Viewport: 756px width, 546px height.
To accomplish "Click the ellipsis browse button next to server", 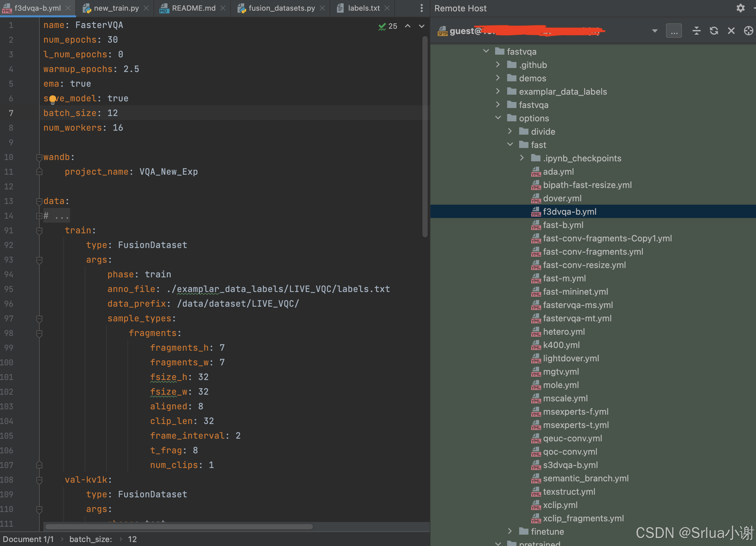I will (674, 31).
